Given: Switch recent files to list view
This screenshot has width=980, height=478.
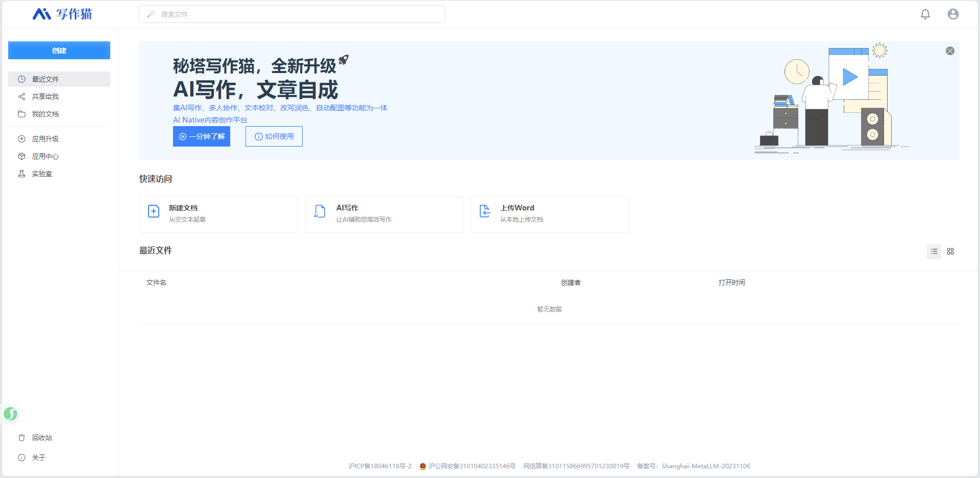Looking at the screenshot, I should point(934,251).
